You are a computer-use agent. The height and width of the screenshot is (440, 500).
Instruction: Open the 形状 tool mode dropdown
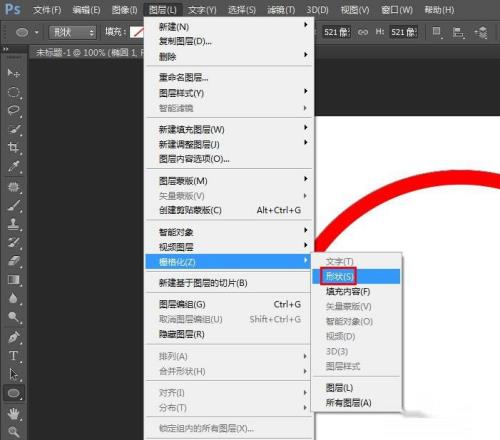[73, 32]
